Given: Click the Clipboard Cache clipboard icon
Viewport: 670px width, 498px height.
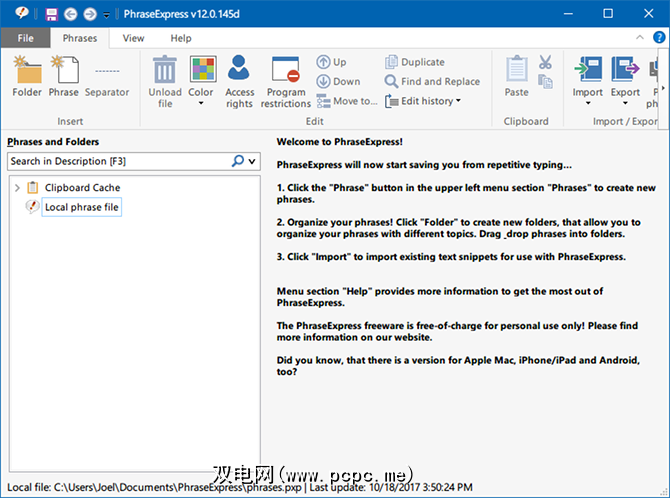Looking at the screenshot, I should (x=32, y=187).
